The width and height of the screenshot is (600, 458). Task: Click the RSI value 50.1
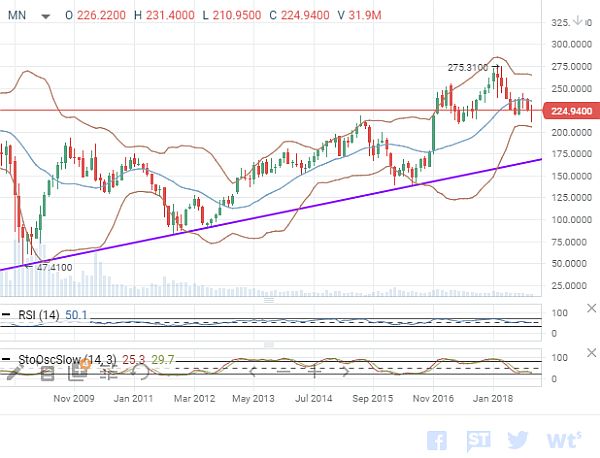click(76, 315)
